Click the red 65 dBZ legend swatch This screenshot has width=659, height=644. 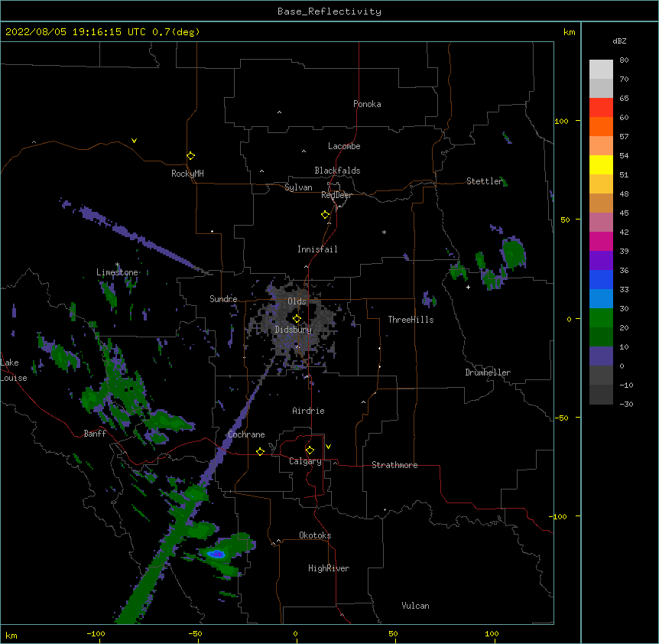coord(601,108)
